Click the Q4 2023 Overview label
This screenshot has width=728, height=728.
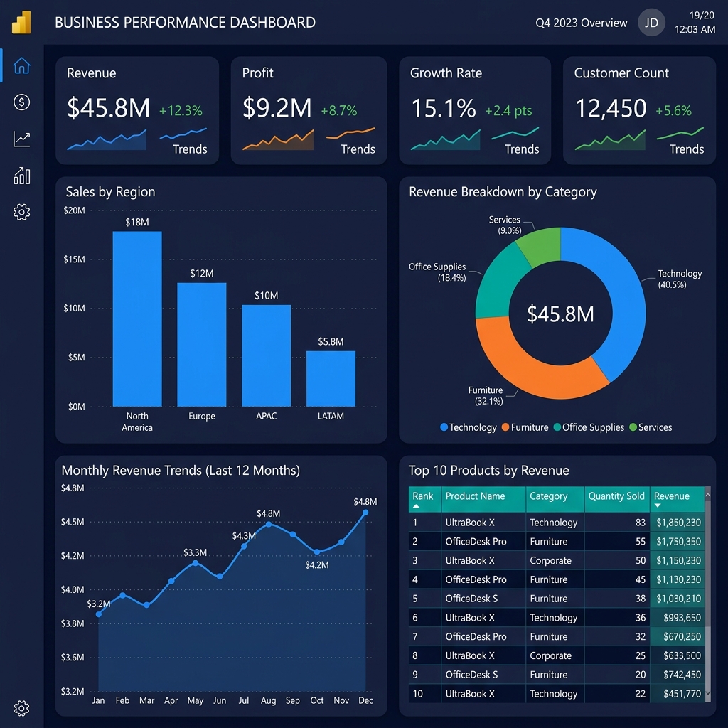581,23
